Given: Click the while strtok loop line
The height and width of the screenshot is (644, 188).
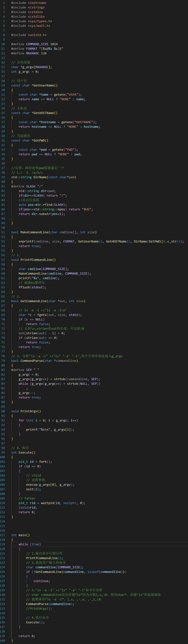Looking at the screenshot, I should (60, 384).
